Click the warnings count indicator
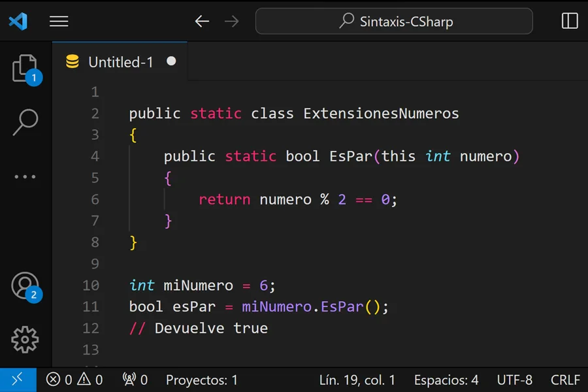The height and width of the screenshot is (392, 588). [x=90, y=380]
